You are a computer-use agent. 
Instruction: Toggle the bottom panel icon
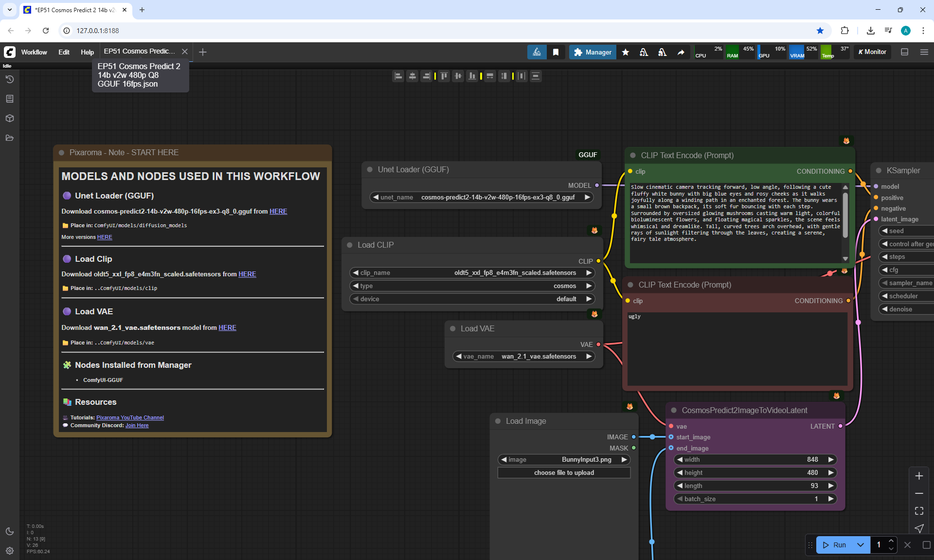point(904,52)
